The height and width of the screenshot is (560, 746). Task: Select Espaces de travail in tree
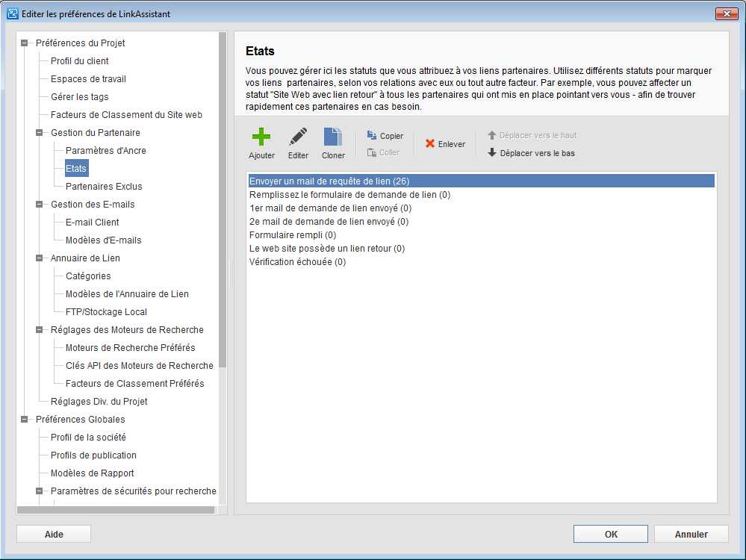(x=88, y=79)
